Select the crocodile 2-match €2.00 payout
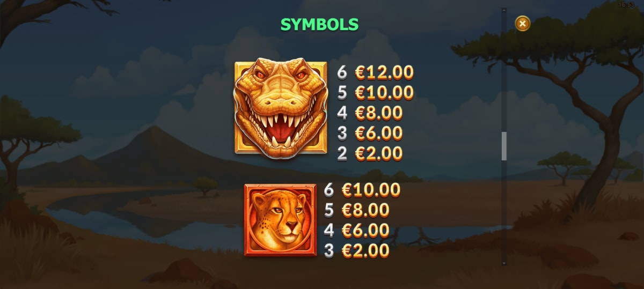Image resolution: width=644 pixels, height=289 pixels. click(x=370, y=153)
